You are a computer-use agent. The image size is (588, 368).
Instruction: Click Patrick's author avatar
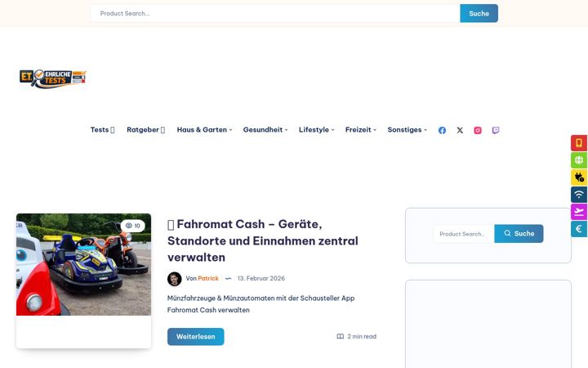click(175, 279)
